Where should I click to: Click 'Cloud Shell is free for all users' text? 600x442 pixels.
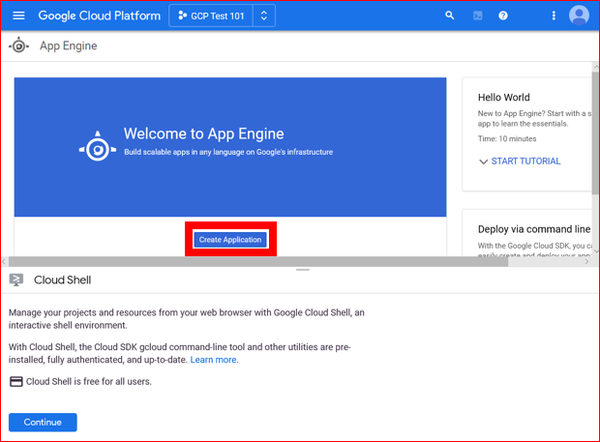[88, 382]
